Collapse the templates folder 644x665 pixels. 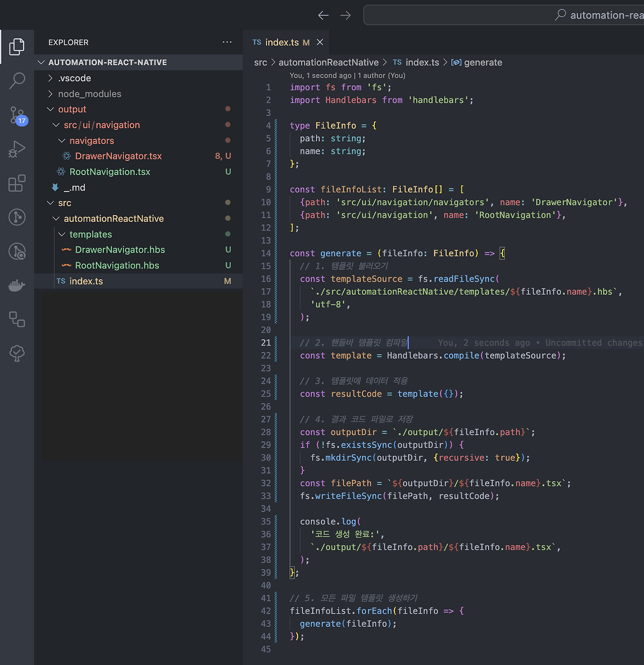62,234
